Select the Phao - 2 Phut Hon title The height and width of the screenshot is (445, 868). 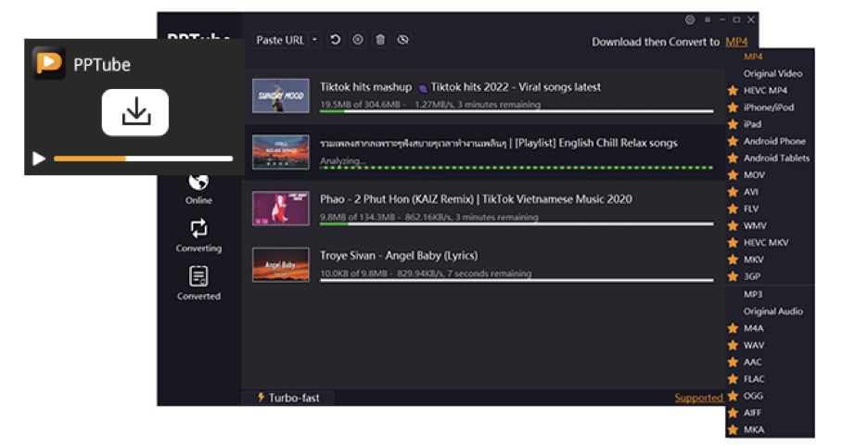(x=476, y=199)
